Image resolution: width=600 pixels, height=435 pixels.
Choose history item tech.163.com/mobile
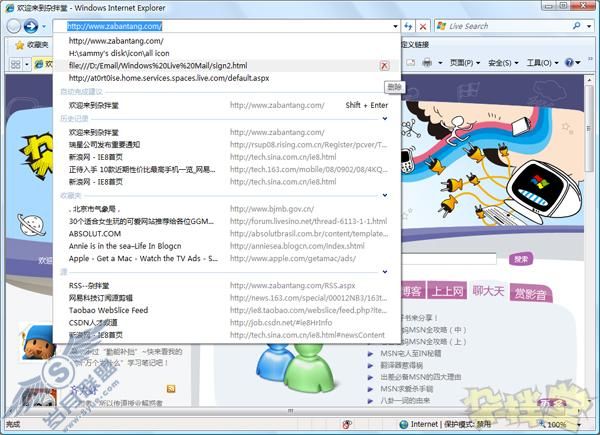pyautogui.click(x=227, y=169)
